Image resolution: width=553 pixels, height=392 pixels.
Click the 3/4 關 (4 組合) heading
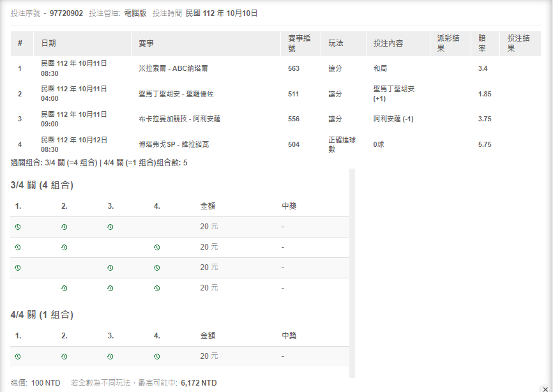(x=42, y=185)
